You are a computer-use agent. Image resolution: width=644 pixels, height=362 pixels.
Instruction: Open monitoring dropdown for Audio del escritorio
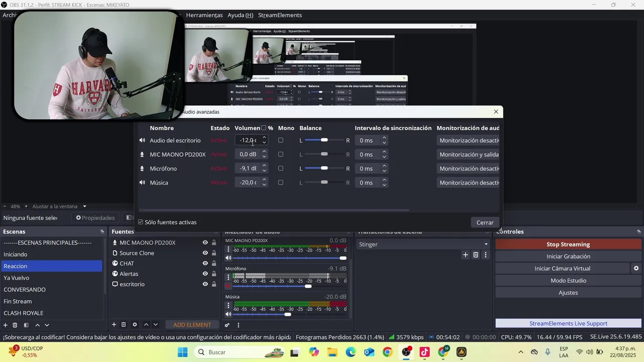468,140
